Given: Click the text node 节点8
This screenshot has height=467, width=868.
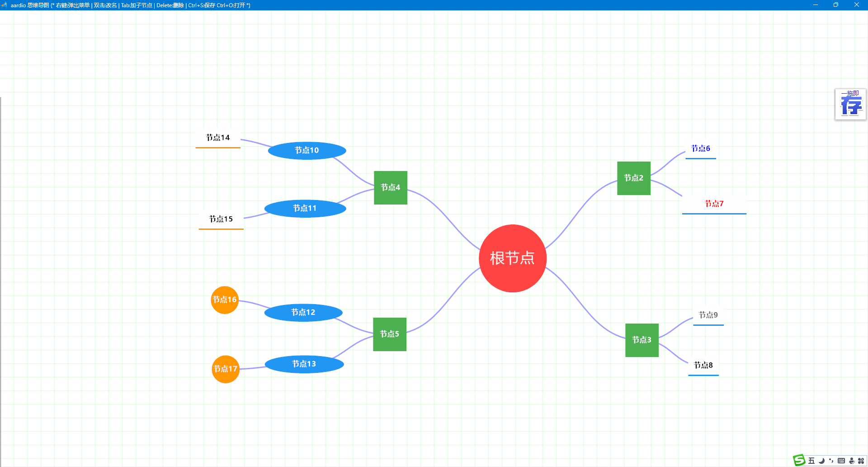Looking at the screenshot, I should coord(703,366).
